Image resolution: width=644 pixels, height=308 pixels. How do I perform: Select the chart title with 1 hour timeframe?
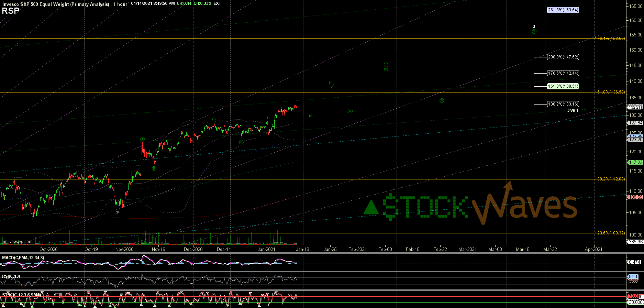tap(65, 4)
